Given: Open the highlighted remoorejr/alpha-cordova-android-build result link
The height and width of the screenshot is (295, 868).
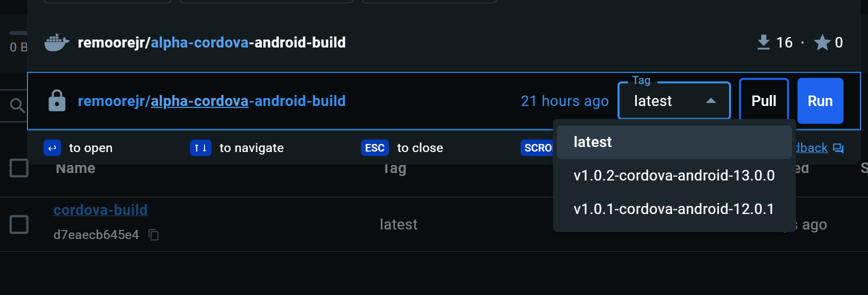Looking at the screenshot, I should coord(211,101).
